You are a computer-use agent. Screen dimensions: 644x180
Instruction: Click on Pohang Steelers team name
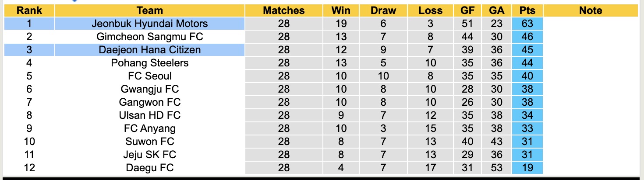[150, 63]
